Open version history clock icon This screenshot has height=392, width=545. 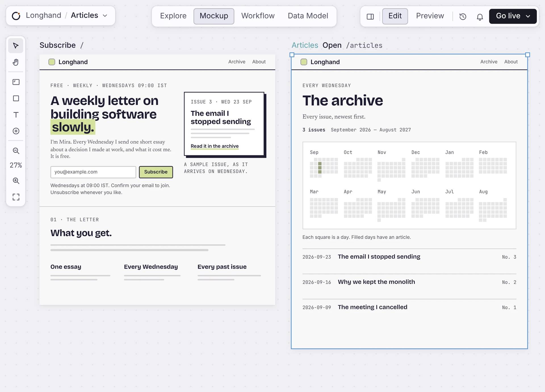pos(463,16)
